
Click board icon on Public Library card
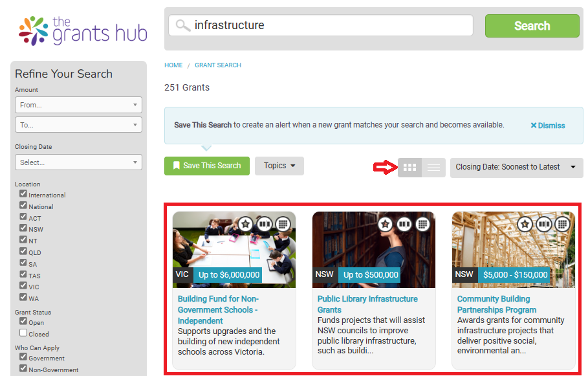tap(404, 224)
